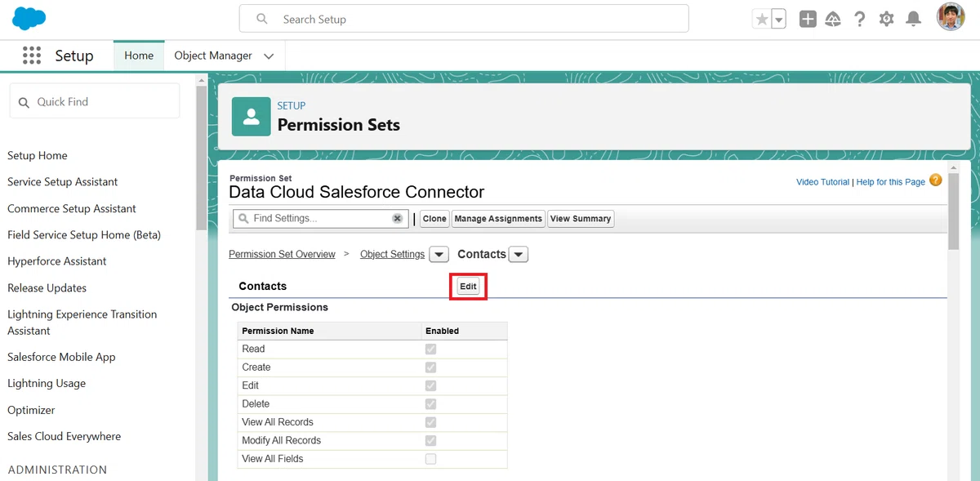Open Lightning Usage in the sidebar
Image resolution: width=980 pixels, height=481 pixels.
click(x=47, y=383)
